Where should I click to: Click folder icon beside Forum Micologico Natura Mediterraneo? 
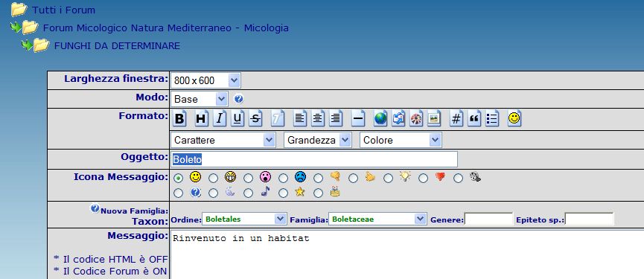click(x=30, y=28)
